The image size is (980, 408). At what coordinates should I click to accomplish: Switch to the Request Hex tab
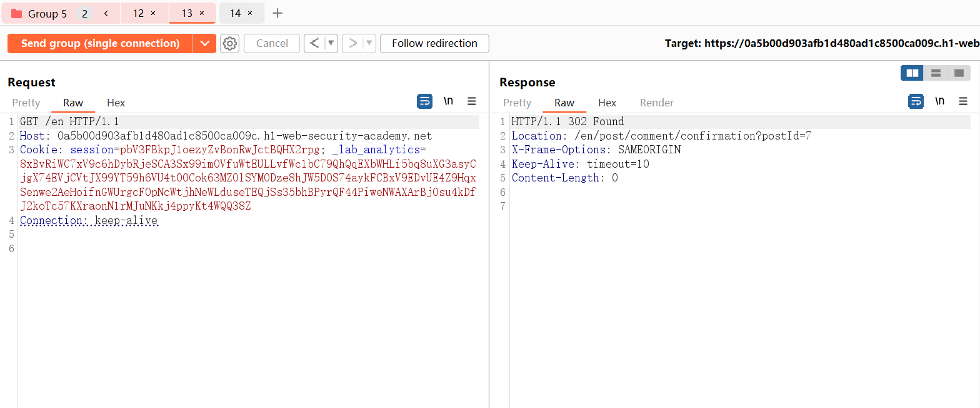pyautogui.click(x=116, y=103)
